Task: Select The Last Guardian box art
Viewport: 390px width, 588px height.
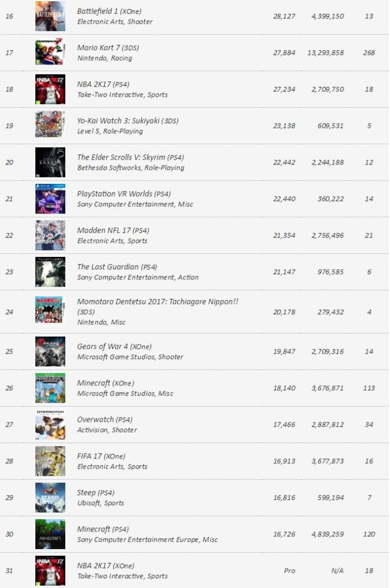Action: (50, 272)
